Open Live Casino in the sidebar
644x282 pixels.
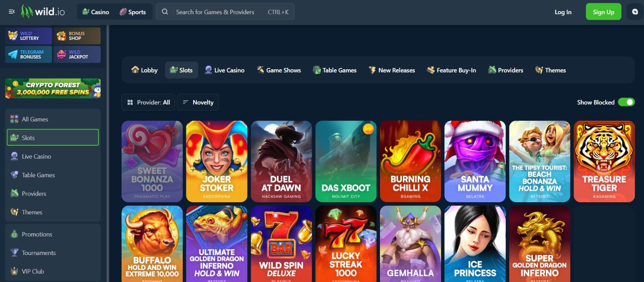point(53,156)
